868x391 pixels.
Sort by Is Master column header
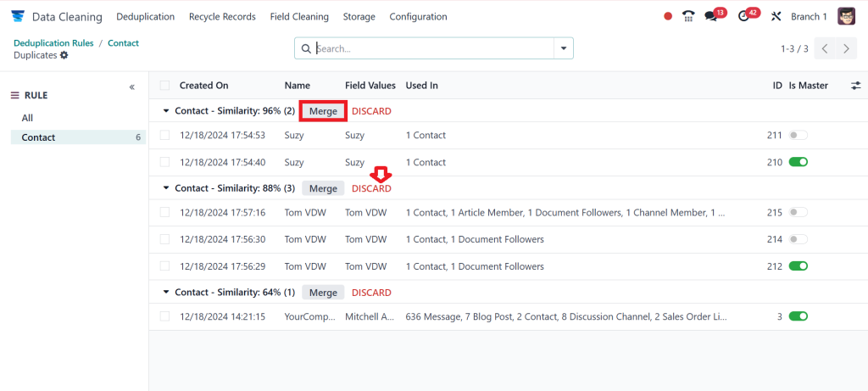tap(808, 86)
